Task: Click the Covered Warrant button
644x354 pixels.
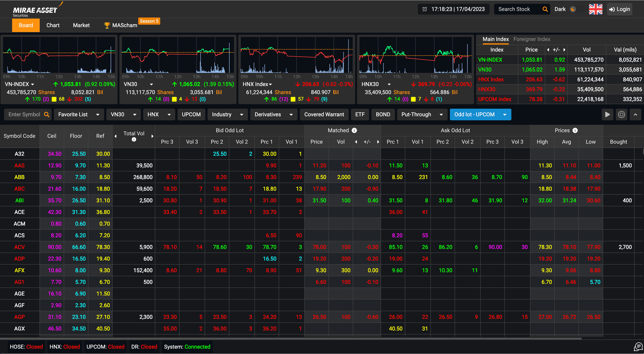Action: (324, 114)
